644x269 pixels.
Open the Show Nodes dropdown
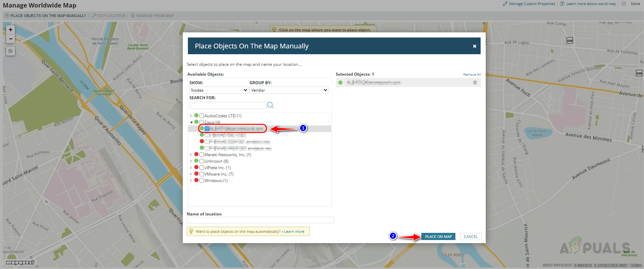pos(219,90)
